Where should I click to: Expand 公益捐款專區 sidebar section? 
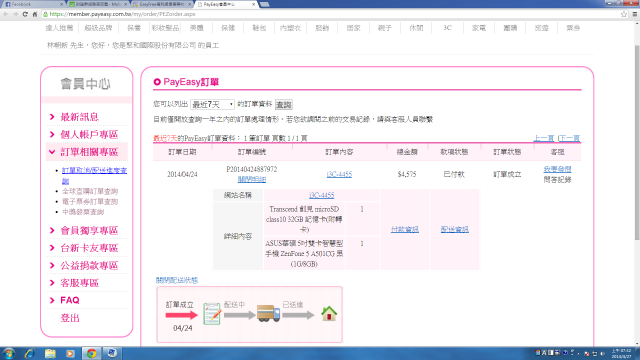pos(89,265)
